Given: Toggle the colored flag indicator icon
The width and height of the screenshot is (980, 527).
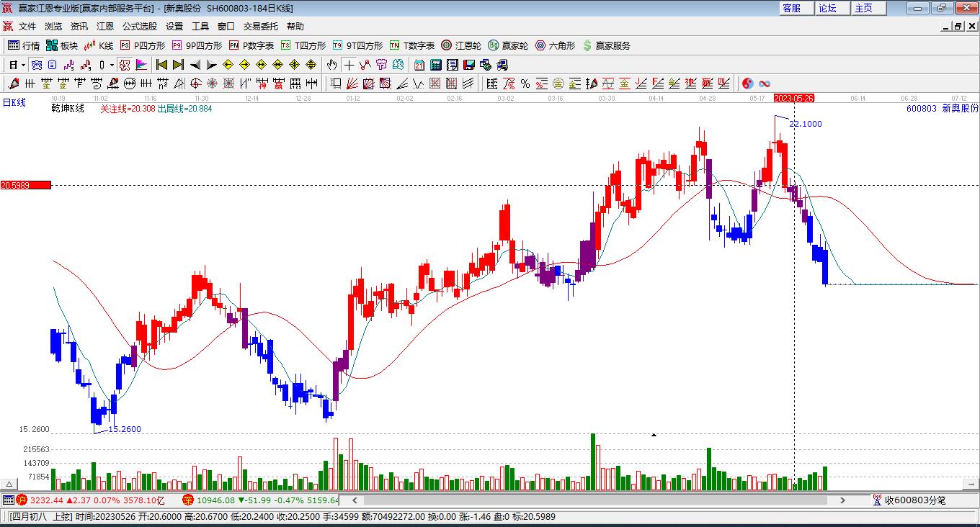Looking at the screenshot, I should (141, 65).
